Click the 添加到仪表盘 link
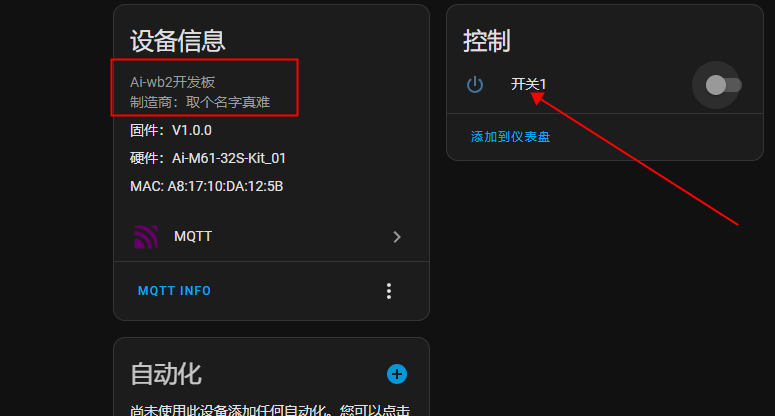Image resolution: width=775 pixels, height=416 pixels. 510,137
